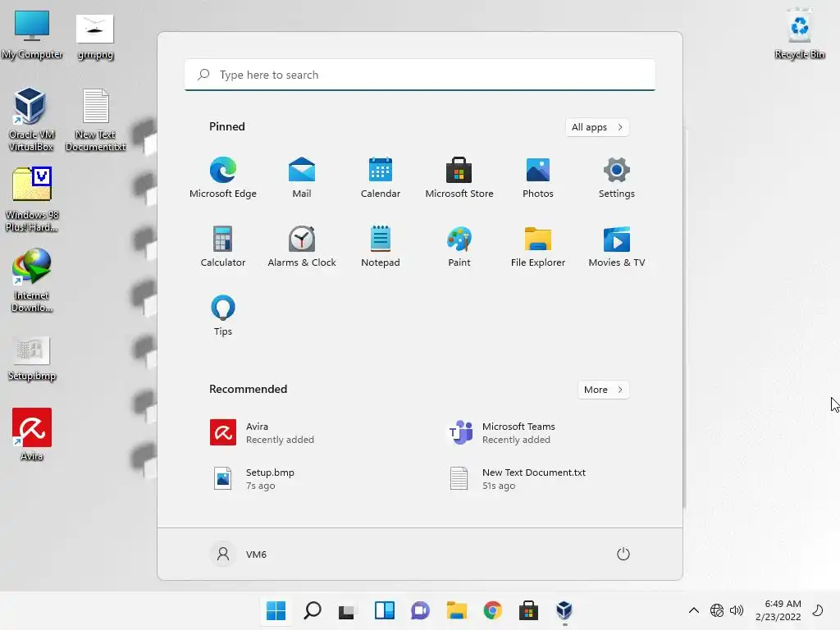Click the Power button
The height and width of the screenshot is (630, 840).
coord(623,554)
